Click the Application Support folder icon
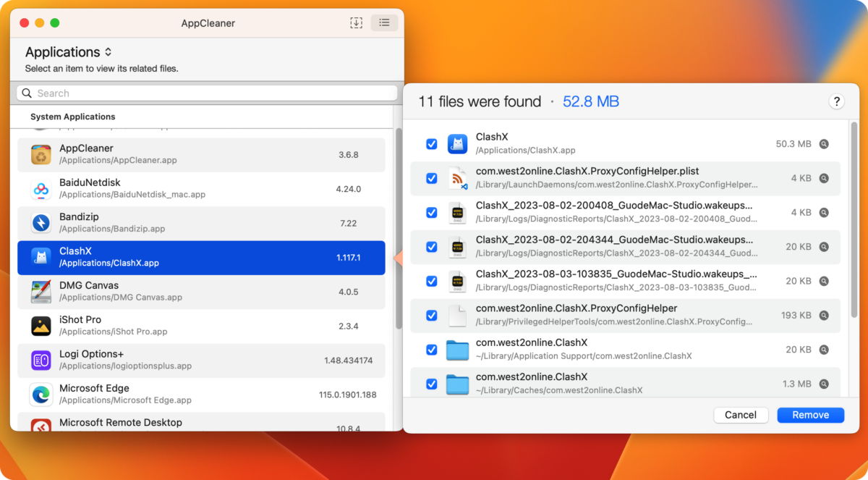 tap(458, 350)
